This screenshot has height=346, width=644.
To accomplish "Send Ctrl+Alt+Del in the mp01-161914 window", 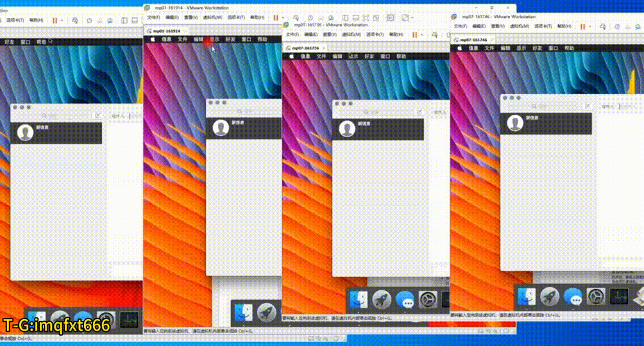I will point(296,18).
